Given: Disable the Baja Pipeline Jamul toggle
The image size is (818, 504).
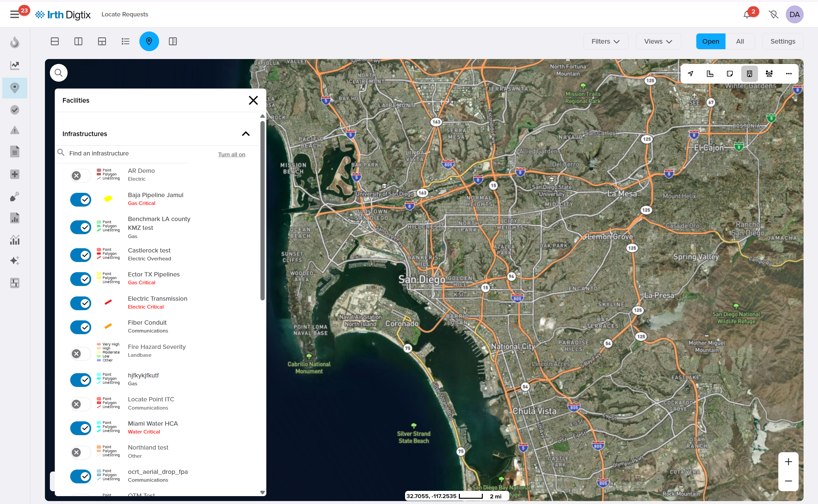Looking at the screenshot, I should [x=81, y=200].
